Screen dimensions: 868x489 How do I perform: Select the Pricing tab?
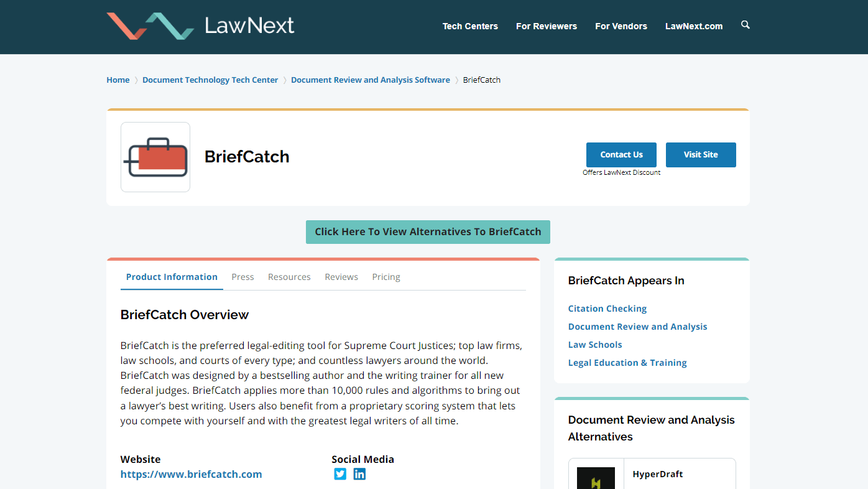point(386,277)
